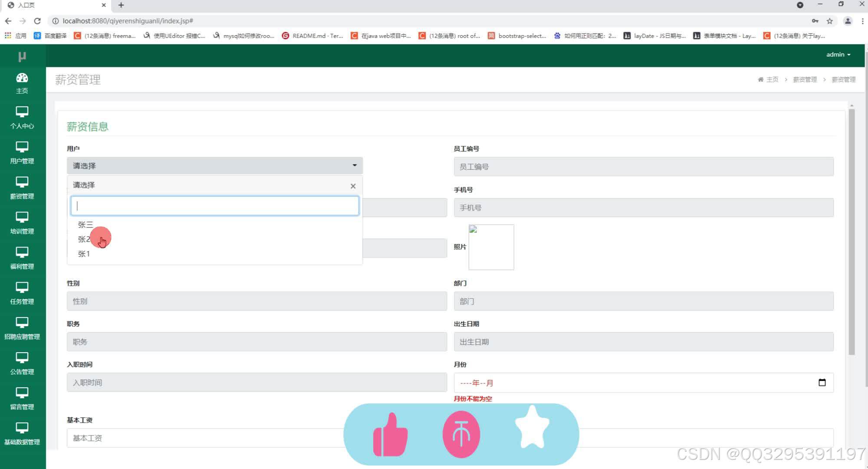View site information icon in address bar

[56, 21]
